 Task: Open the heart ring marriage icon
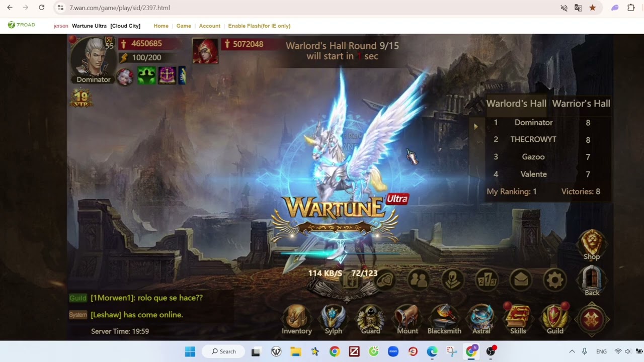385,280
